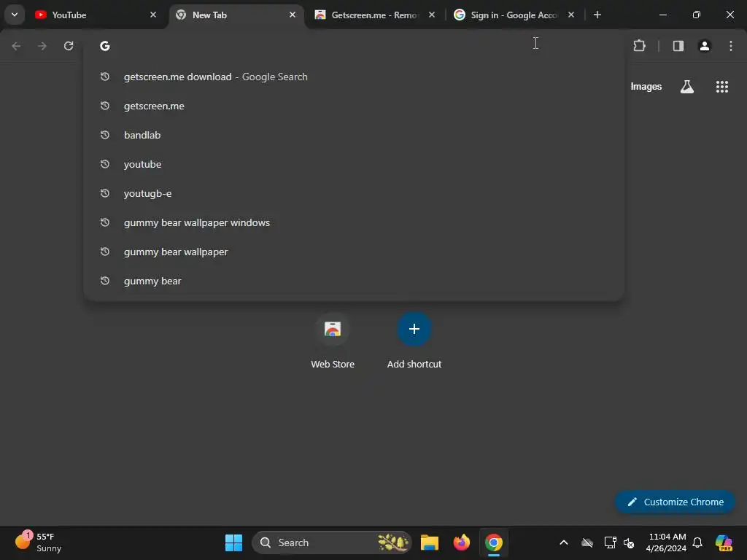Show hidden system tray icons
747x560 pixels.
point(564,542)
